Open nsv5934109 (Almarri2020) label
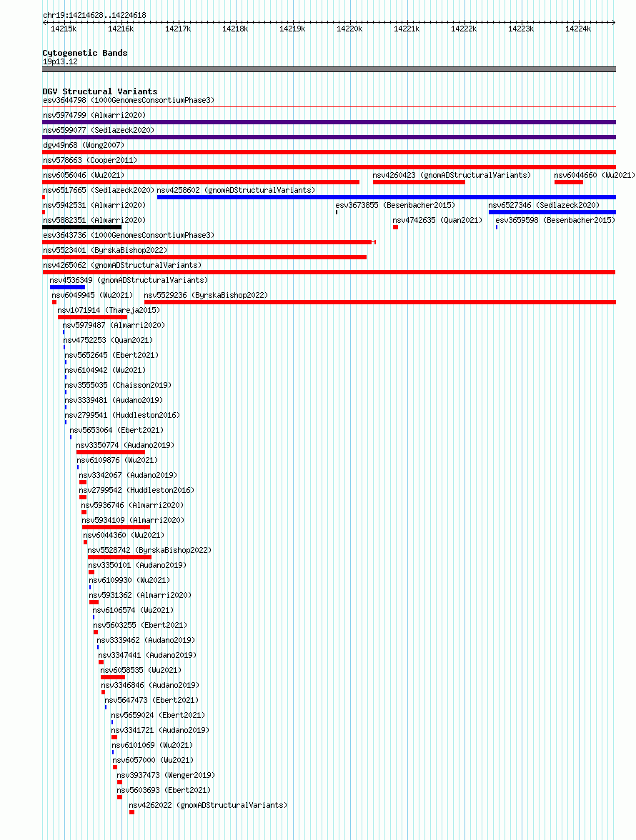The height and width of the screenshot is (840, 636). tap(133, 520)
